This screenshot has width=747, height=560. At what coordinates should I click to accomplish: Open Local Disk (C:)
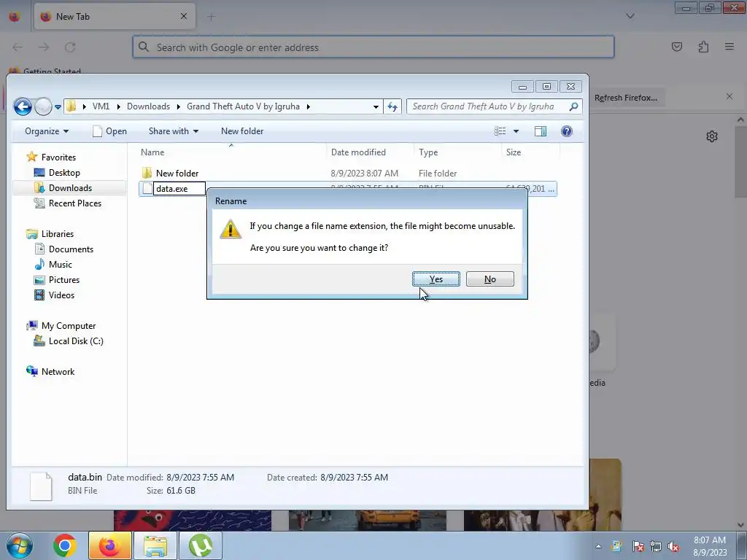tap(76, 341)
